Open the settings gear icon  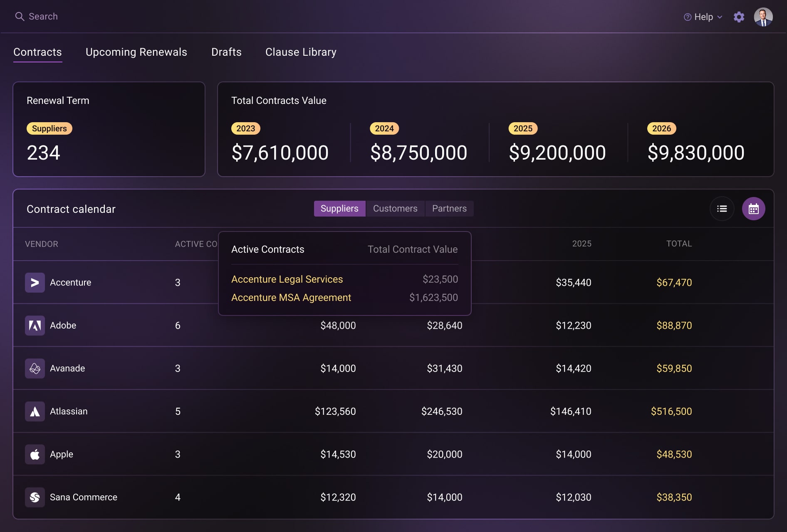(x=739, y=17)
